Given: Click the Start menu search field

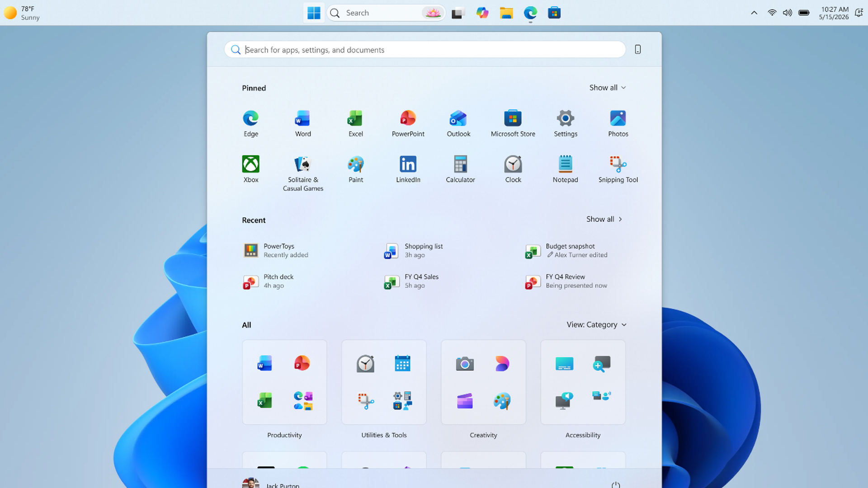Looking at the screenshot, I should pyautogui.click(x=425, y=49).
